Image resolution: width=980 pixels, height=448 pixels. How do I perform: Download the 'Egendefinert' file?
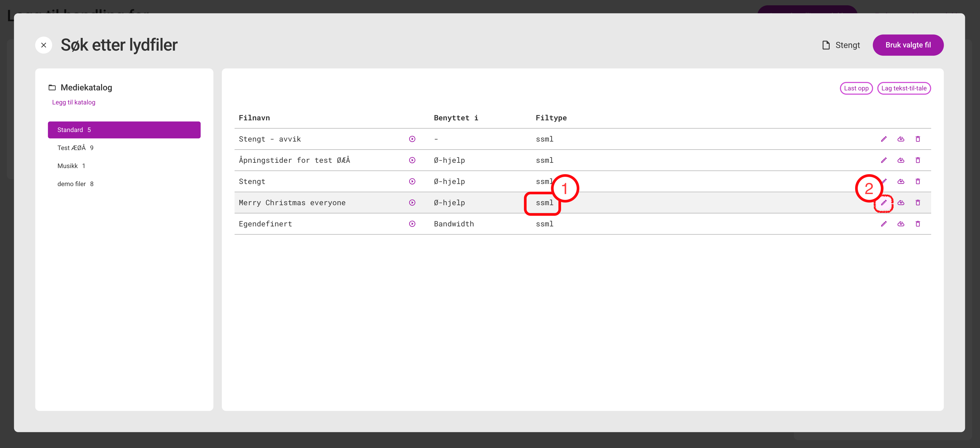(900, 224)
